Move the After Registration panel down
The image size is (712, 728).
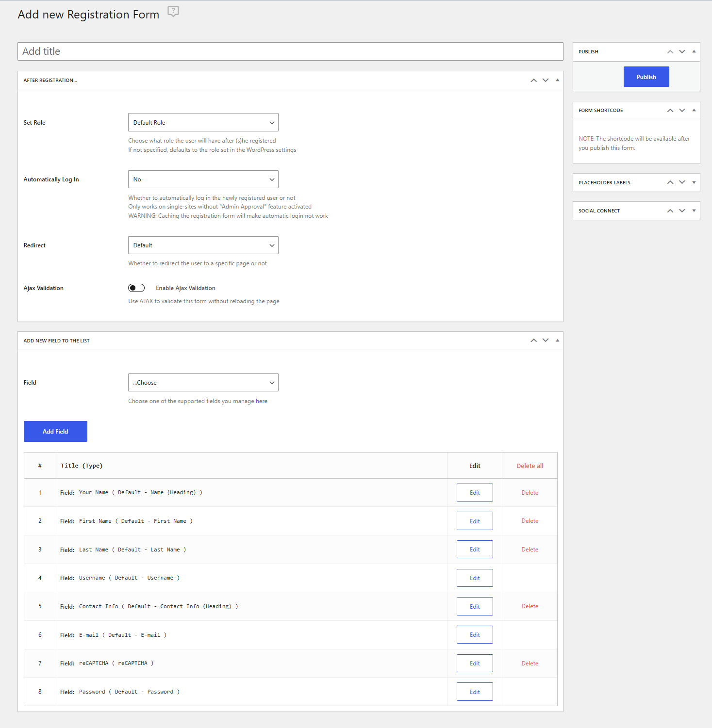point(546,81)
